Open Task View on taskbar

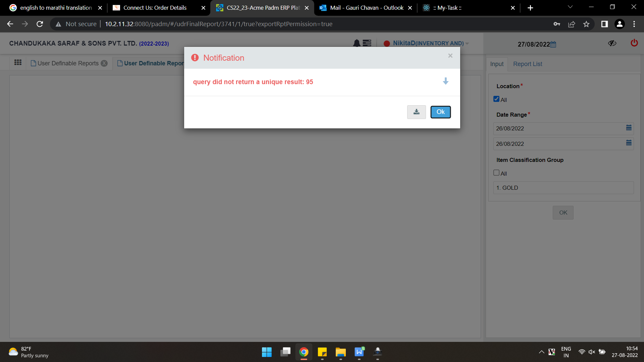pyautogui.click(x=285, y=352)
